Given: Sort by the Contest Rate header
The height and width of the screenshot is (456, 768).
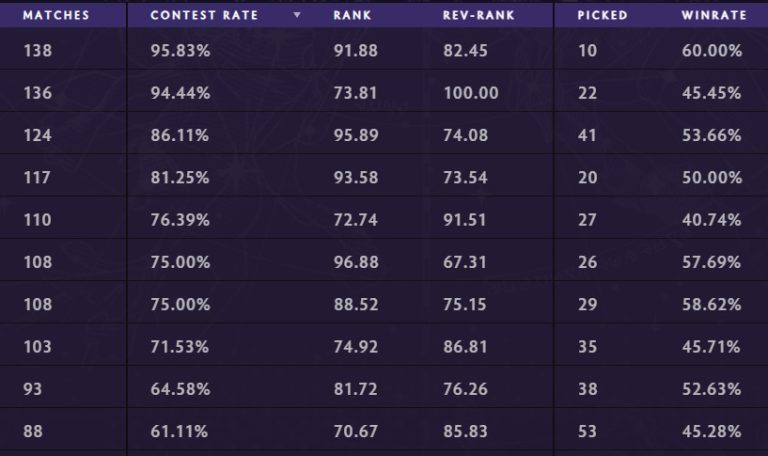Looking at the screenshot, I should (204, 16).
